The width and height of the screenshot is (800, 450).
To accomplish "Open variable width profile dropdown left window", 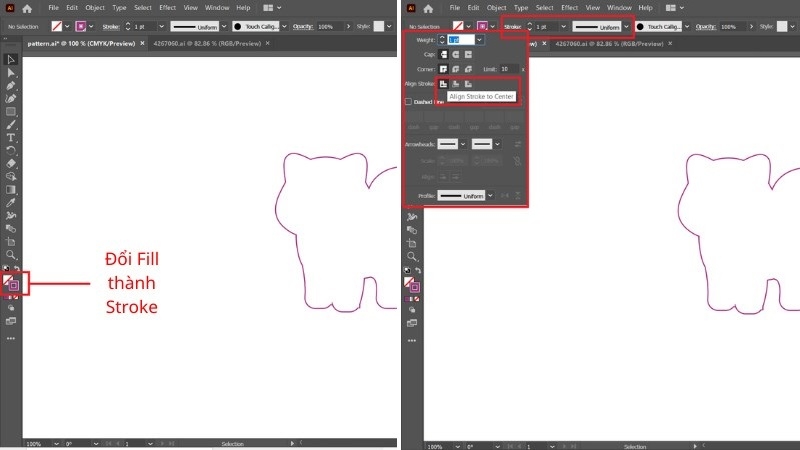I will click(224, 27).
